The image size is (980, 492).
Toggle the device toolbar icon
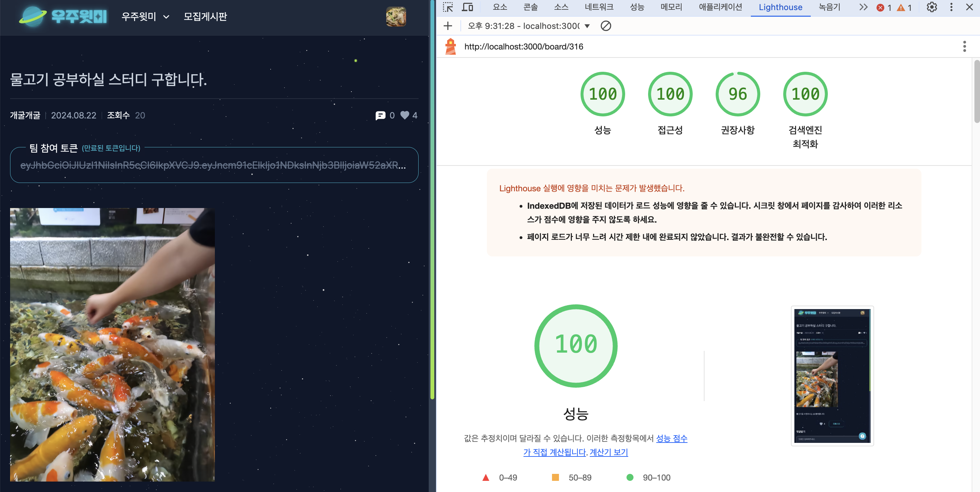click(x=467, y=7)
